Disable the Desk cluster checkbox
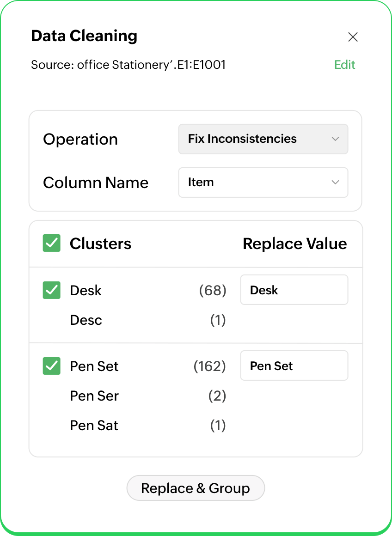Screen dimensions: 392x536 click(x=51, y=290)
